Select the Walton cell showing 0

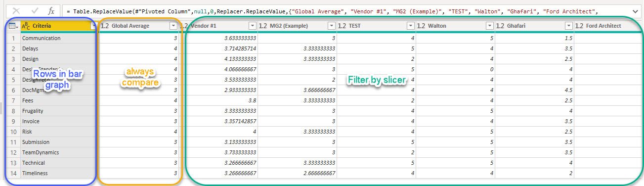point(455,69)
